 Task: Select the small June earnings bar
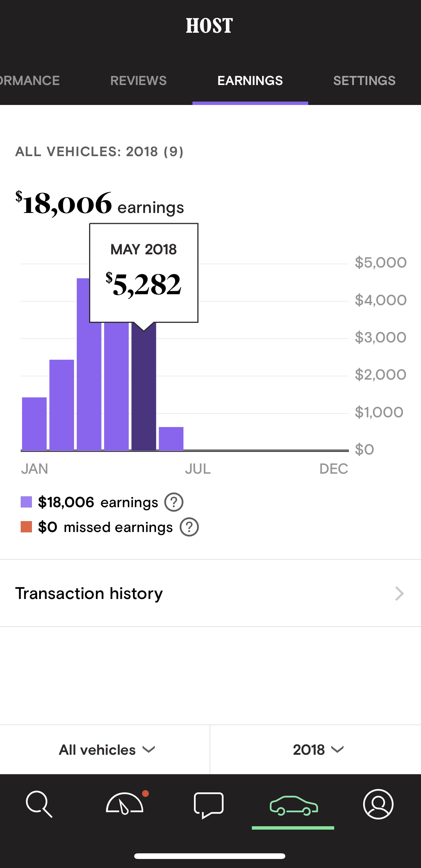(x=171, y=438)
